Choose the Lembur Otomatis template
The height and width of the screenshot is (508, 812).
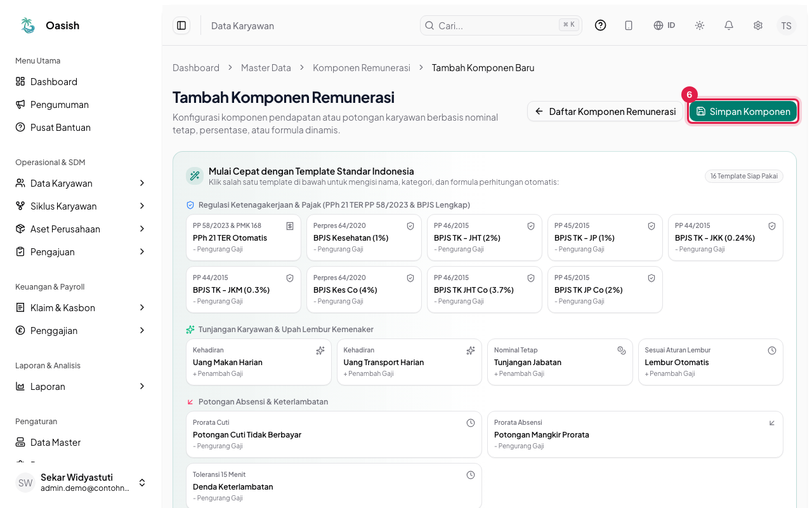(710, 362)
